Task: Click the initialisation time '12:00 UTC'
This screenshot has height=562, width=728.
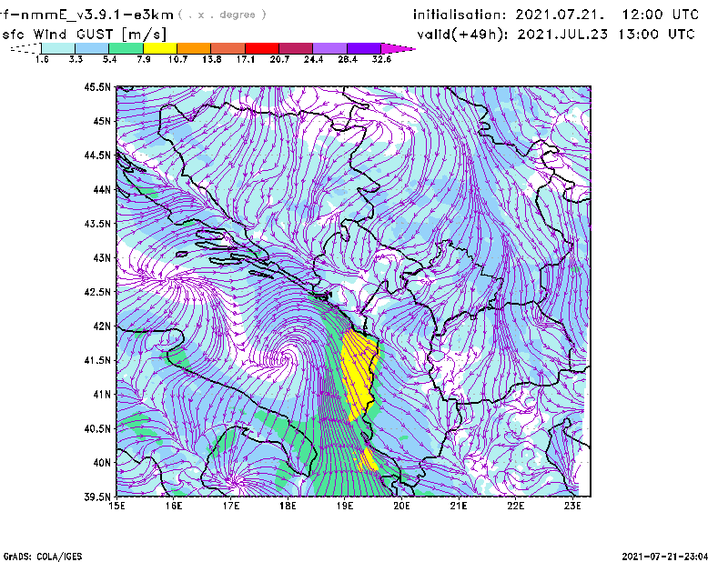Action: (x=660, y=15)
